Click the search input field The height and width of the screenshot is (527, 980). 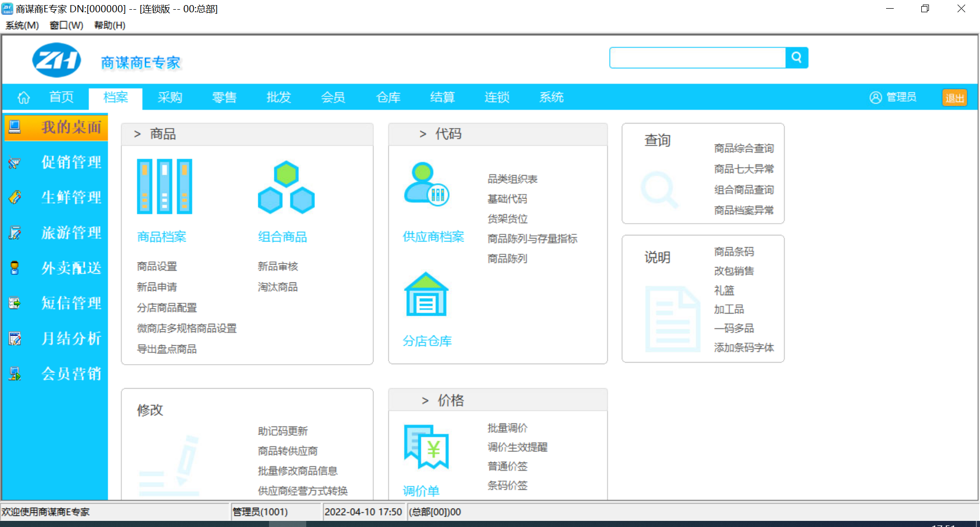[x=698, y=58]
